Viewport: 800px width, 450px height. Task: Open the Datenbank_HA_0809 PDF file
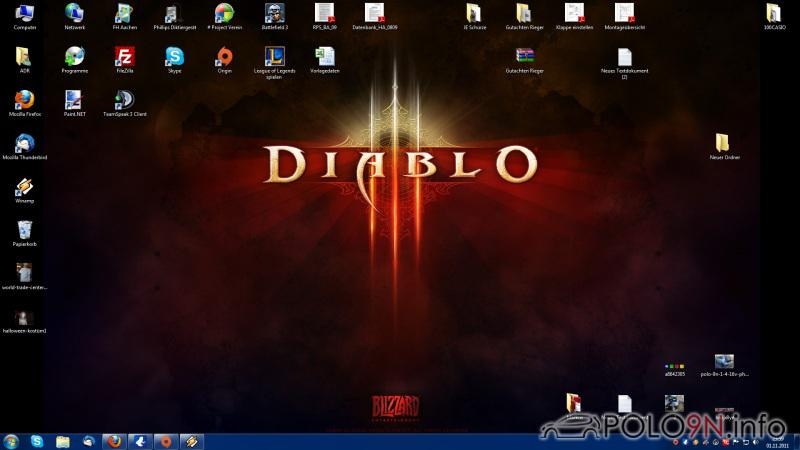tap(374, 16)
